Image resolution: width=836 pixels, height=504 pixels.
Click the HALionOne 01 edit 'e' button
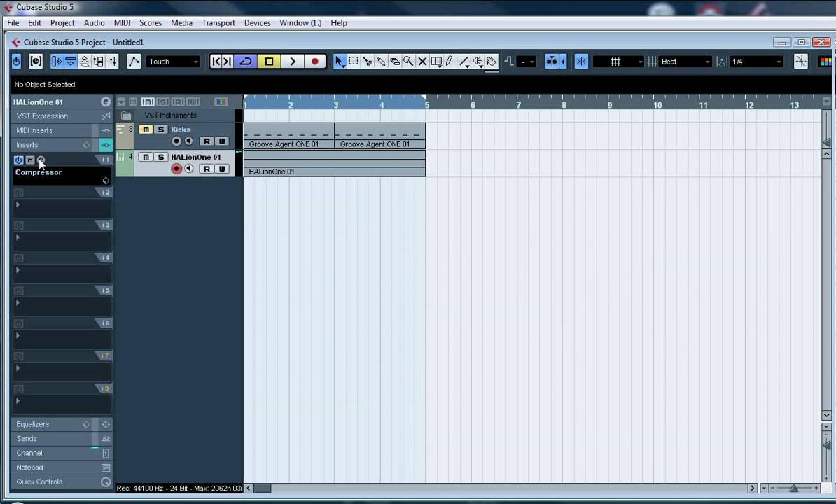point(106,101)
